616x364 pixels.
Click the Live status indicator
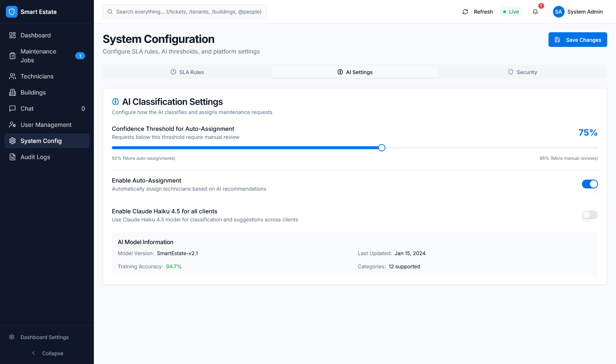tap(511, 12)
